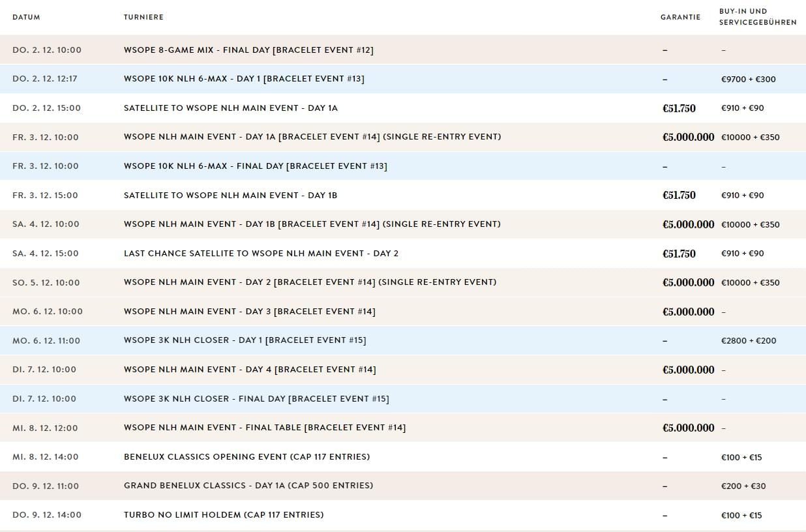The image size is (806, 532).
Task: Click buy-in €9700 + €300
Action: tap(749, 80)
